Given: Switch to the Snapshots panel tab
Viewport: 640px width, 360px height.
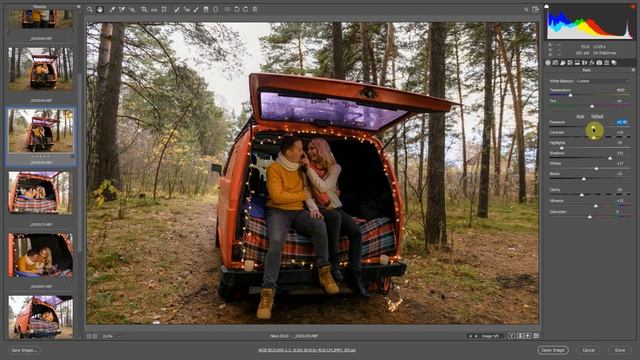Looking at the screenshot, I should 614,63.
